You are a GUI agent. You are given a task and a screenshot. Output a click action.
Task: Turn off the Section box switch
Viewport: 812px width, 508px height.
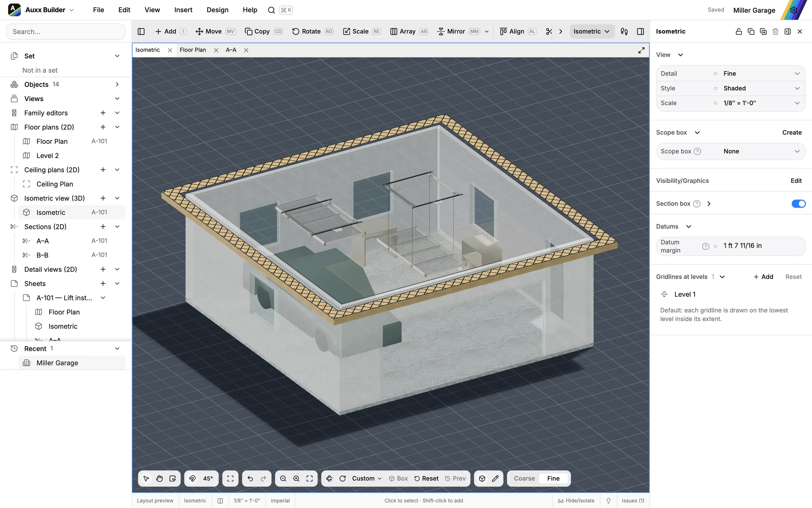(798, 204)
